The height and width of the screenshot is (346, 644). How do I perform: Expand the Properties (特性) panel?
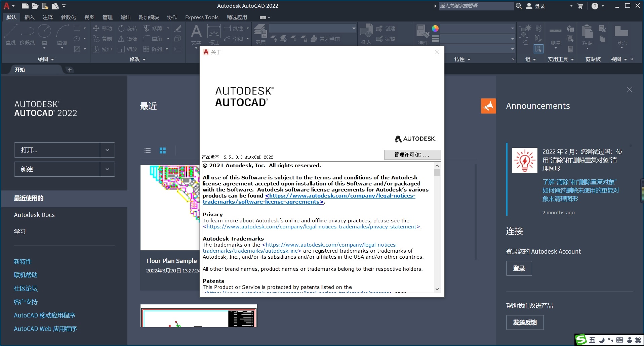pos(462,59)
